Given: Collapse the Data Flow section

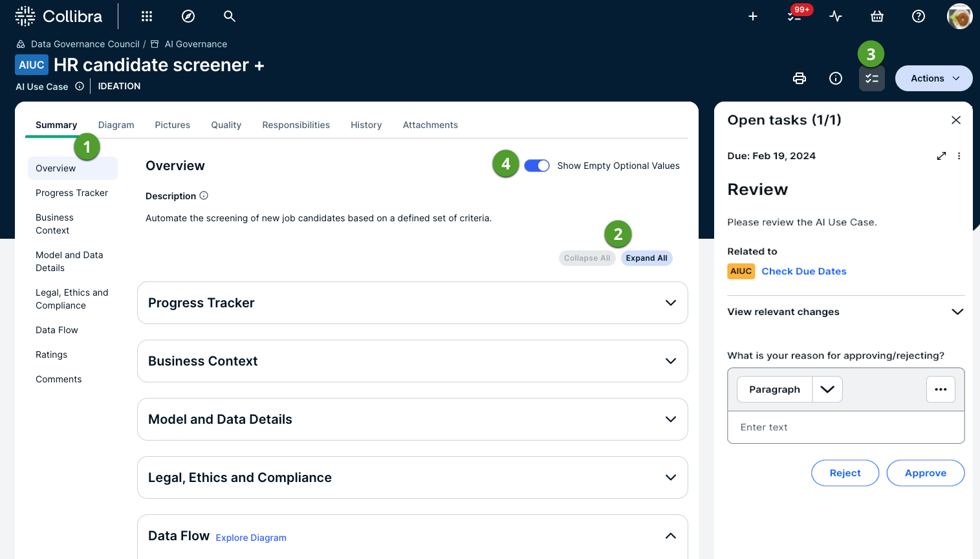Looking at the screenshot, I should (671, 536).
